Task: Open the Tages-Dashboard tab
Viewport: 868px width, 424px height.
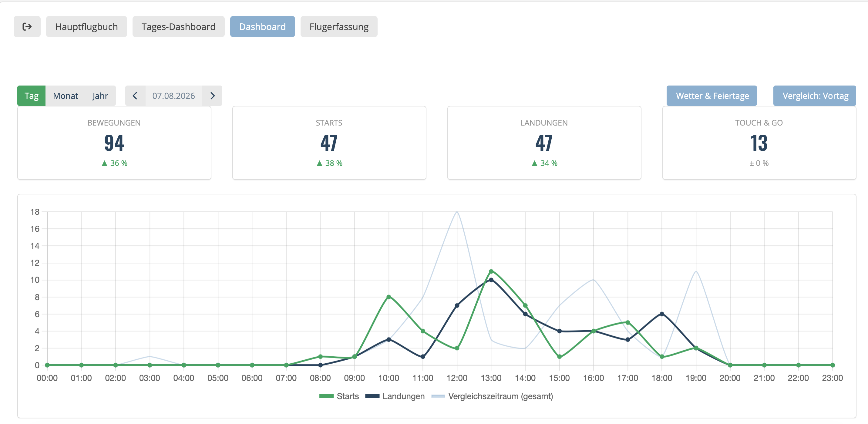Action: [x=178, y=27]
